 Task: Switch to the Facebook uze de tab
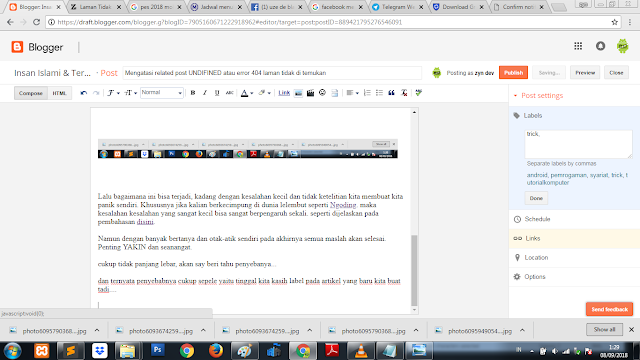pyautogui.click(x=277, y=7)
